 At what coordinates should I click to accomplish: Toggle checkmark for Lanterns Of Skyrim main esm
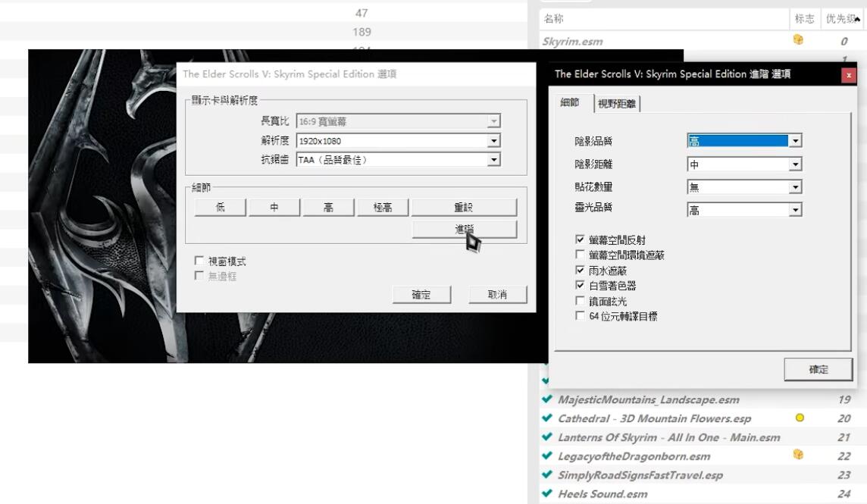[x=547, y=437]
